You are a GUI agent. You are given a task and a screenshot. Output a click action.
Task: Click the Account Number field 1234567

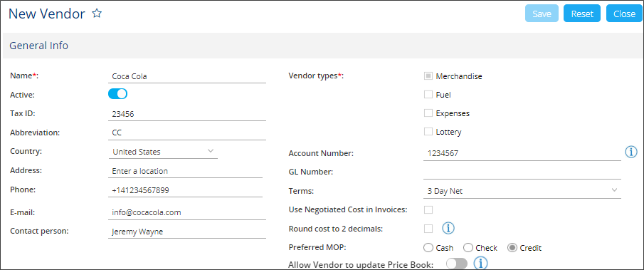click(x=522, y=153)
